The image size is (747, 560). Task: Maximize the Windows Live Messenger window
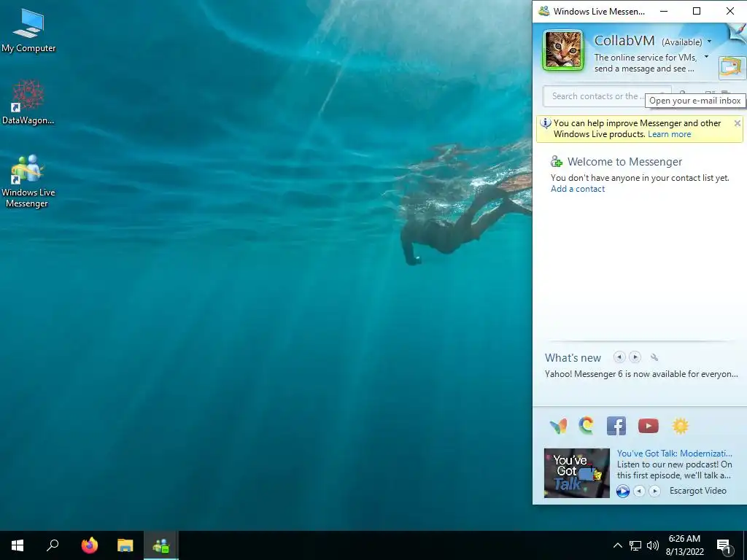(697, 12)
